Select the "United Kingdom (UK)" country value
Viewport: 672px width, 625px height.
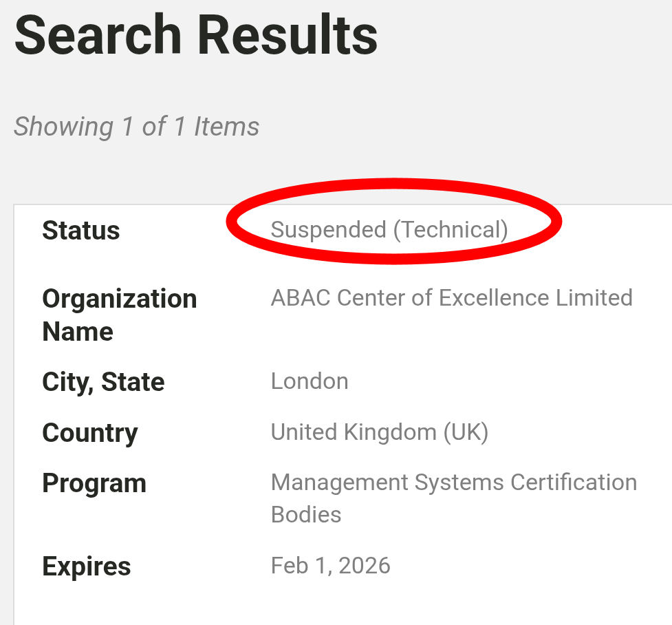click(380, 432)
